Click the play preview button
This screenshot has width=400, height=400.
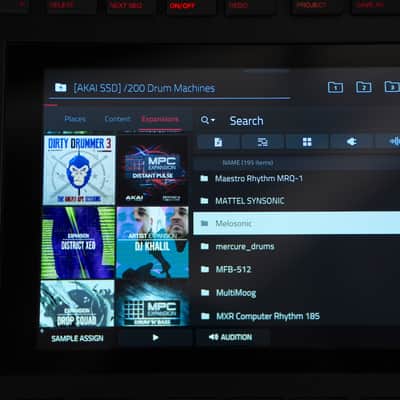coord(155,338)
